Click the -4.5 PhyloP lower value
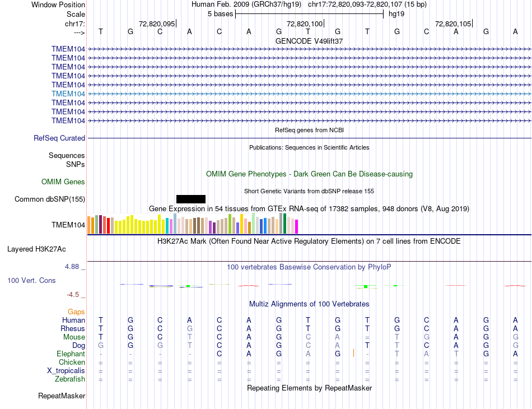The image size is (532, 409). pyautogui.click(x=73, y=295)
